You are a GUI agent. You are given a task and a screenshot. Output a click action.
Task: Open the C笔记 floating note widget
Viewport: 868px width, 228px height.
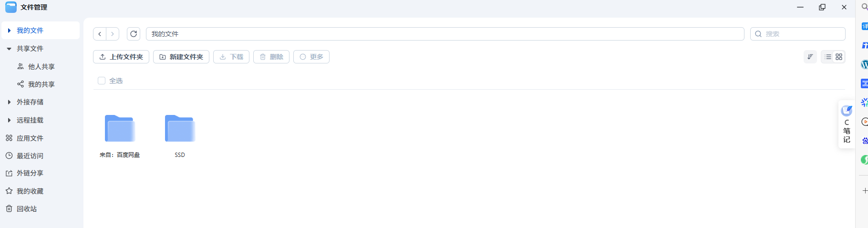847,124
